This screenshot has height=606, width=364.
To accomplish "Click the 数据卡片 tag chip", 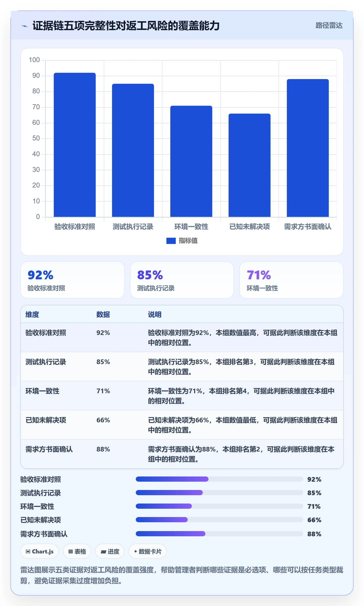I will tap(148, 551).
